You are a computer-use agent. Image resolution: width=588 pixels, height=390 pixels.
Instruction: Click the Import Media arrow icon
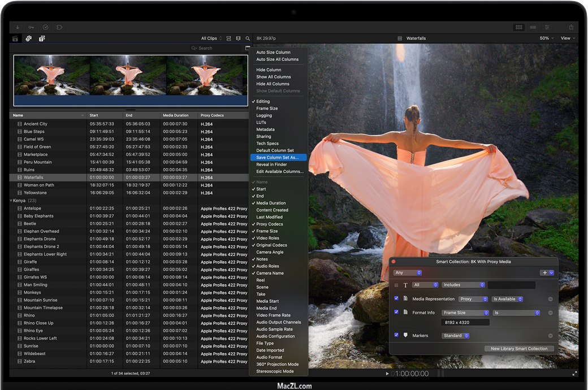[18, 27]
